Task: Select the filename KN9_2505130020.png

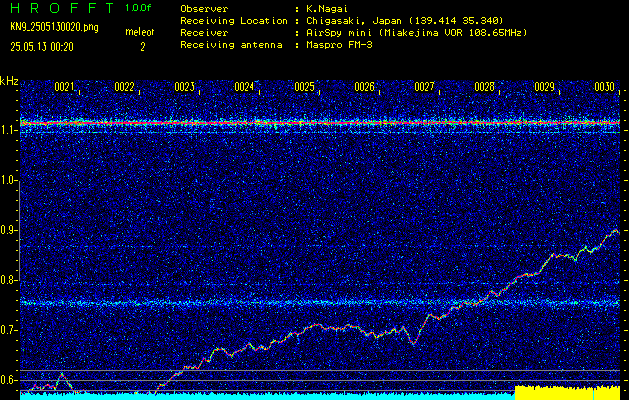Action: (x=54, y=27)
